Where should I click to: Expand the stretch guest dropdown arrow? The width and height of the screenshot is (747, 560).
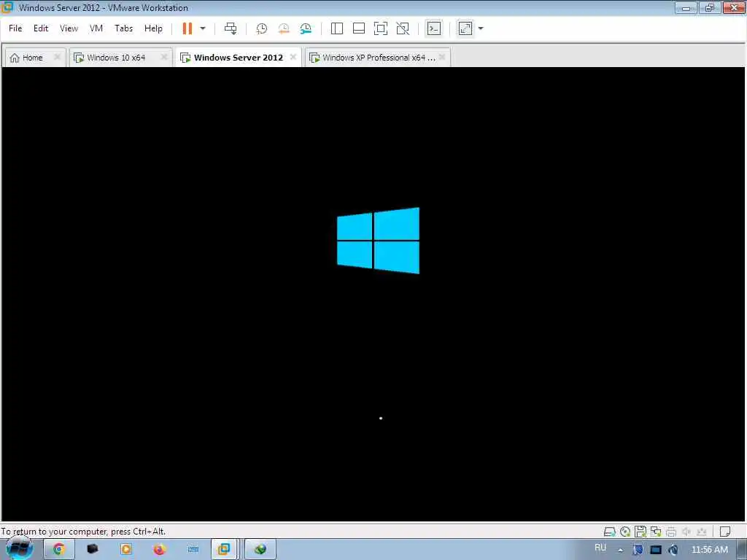(x=481, y=28)
